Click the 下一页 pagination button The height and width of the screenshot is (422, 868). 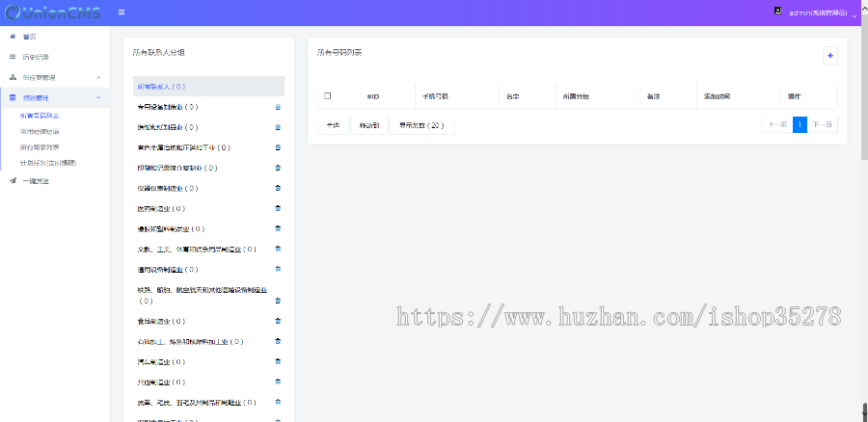click(x=823, y=124)
